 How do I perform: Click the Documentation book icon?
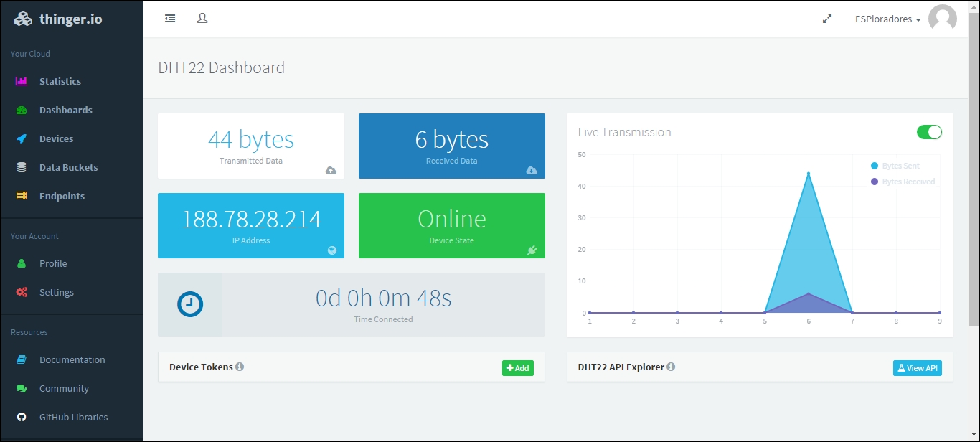tap(22, 359)
